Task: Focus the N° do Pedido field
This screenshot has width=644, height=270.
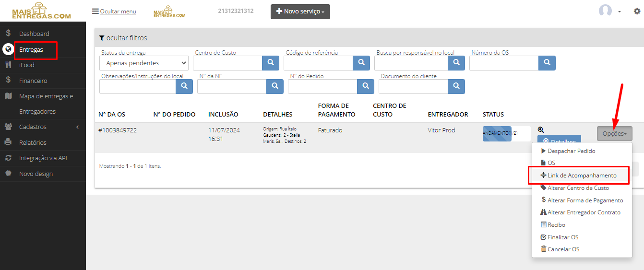Action: 322,86
